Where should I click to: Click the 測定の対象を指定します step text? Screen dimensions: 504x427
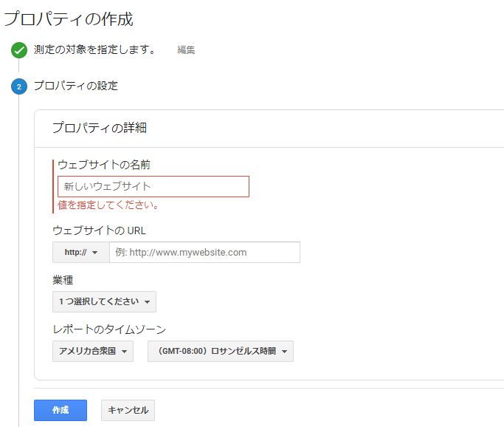click(x=94, y=49)
